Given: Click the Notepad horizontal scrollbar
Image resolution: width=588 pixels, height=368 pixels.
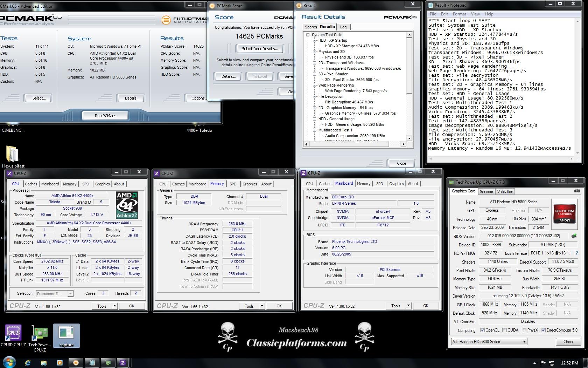Looking at the screenshot, I should pyautogui.click(x=500, y=159).
